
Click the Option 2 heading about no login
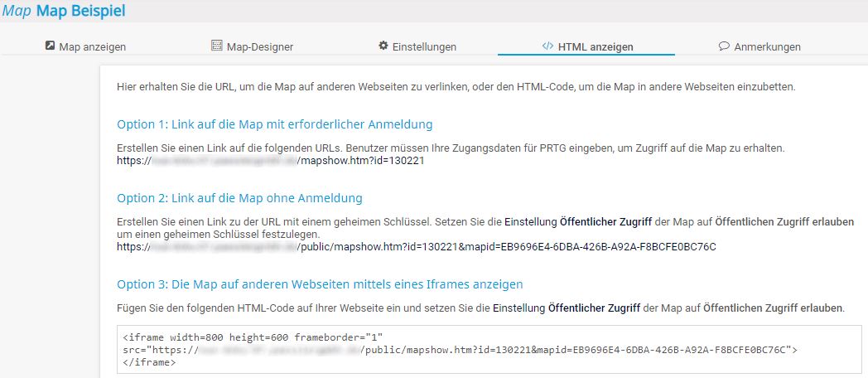239,198
